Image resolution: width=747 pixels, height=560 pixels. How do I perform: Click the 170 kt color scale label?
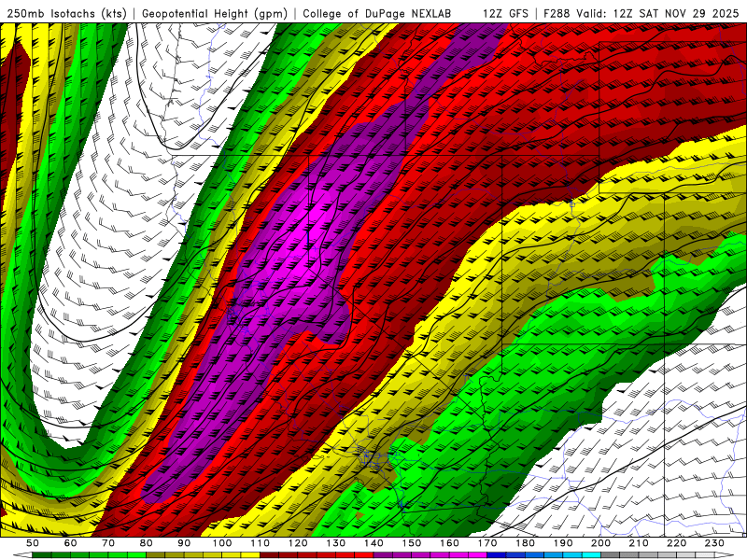pyautogui.click(x=487, y=543)
